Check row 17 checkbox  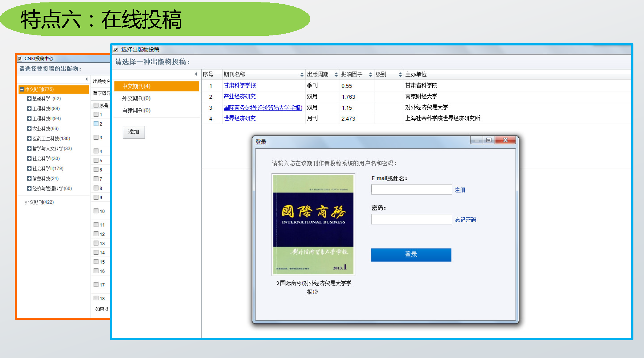coord(96,284)
